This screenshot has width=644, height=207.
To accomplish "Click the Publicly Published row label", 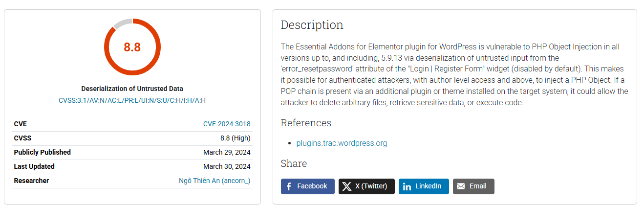I will [x=42, y=152].
